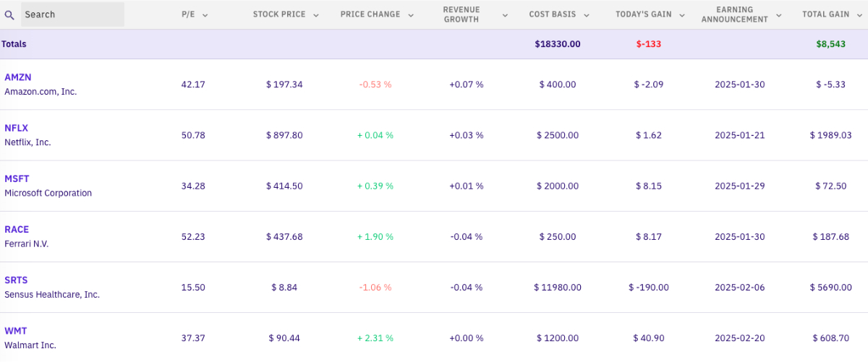The width and height of the screenshot is (868, 362).
Task: Select the MSFT ticker link
Action: (17, 178)
